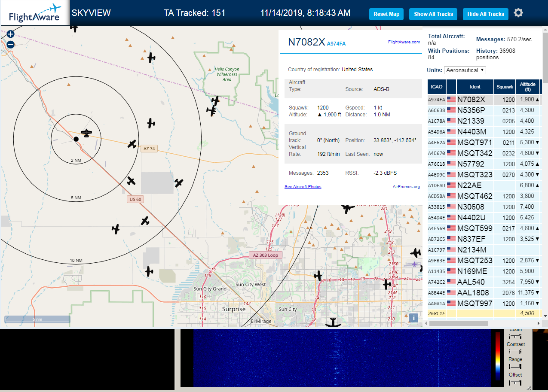548x392 pixels.
Task: Click the Hells Canyon Wilderness Area label
Action: point(227,74)
